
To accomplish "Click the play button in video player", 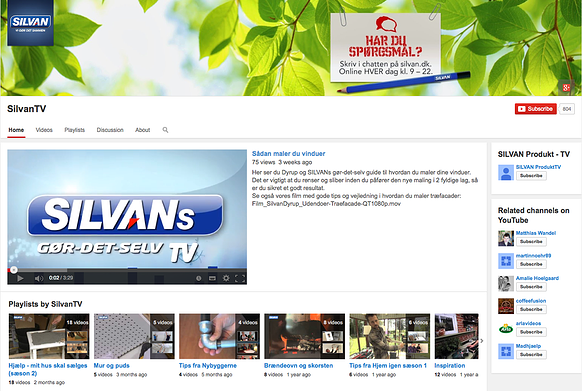I will tap(20, 278).
